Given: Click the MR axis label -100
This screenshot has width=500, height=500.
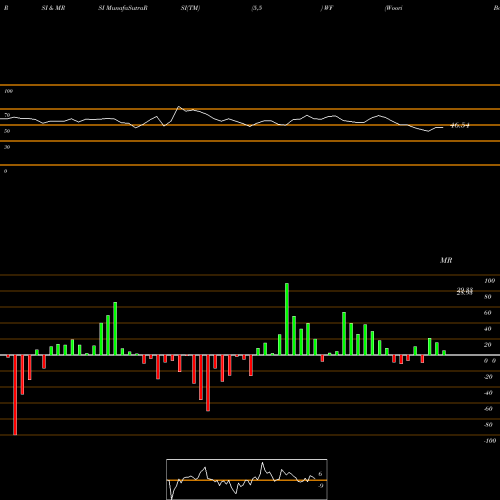Looking at the screenshot, I should pos(490,441).
